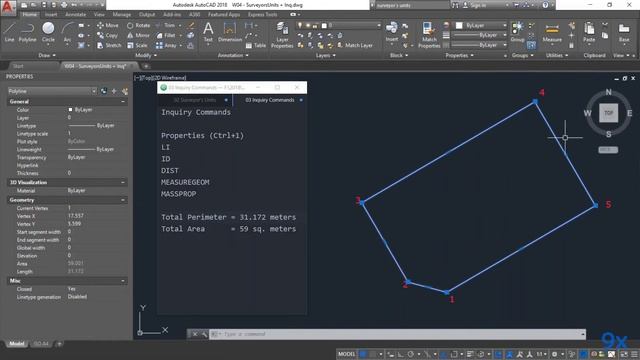Screen dimensions: 640x360
Task: Click the Paste clipboard tool
Action: (589, 32)
